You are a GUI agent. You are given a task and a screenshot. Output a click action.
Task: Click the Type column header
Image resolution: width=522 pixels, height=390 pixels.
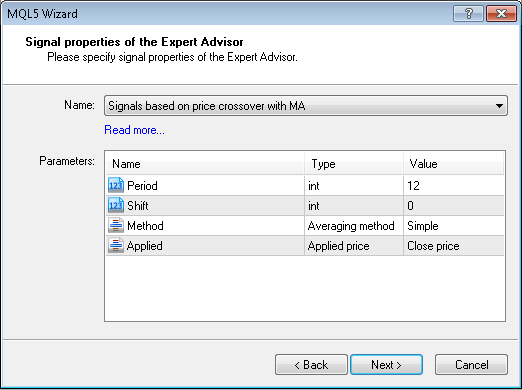point(354,164)
